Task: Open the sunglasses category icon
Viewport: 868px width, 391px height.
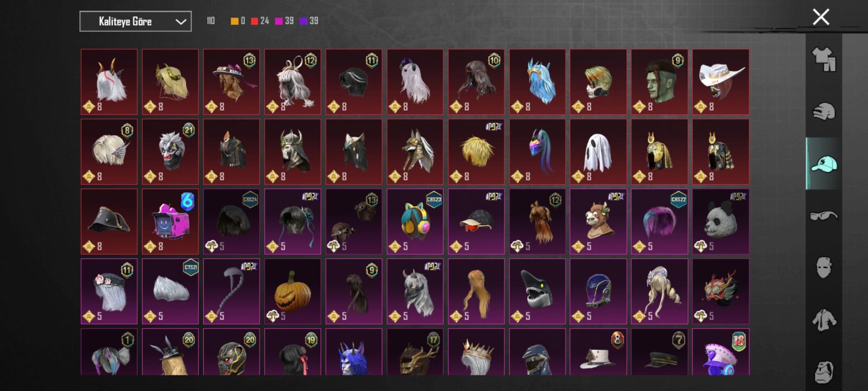Action: point(824,216)
